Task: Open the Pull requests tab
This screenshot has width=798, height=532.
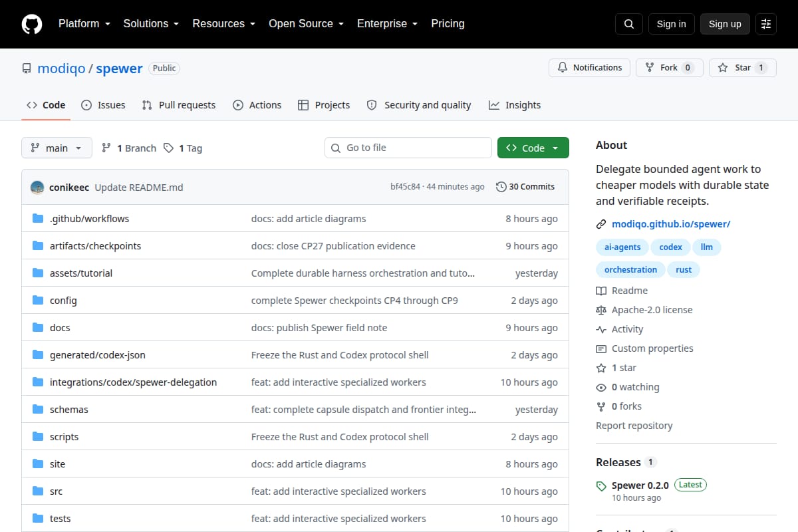Action: [179, 105]
